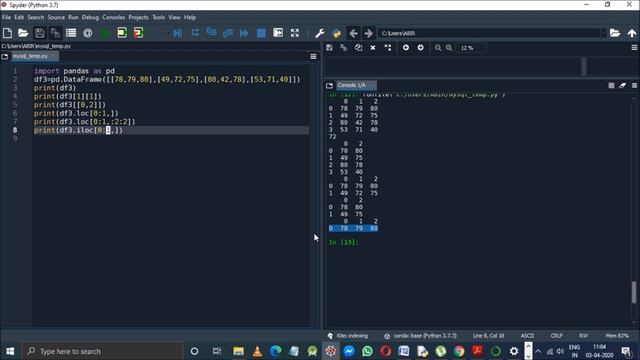Click Kite indexing status entry
Image resolution: width=640 pixels, height=360 pixels.
(348, 336)
